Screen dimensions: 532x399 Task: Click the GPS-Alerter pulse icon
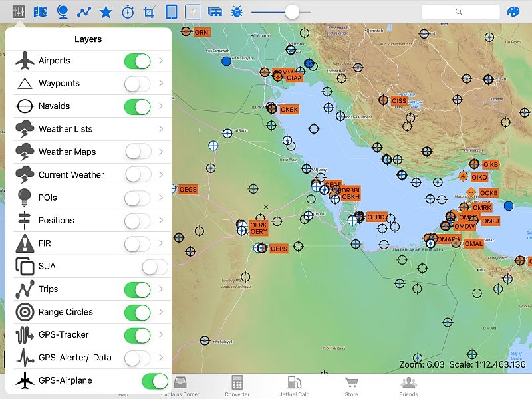25,358
